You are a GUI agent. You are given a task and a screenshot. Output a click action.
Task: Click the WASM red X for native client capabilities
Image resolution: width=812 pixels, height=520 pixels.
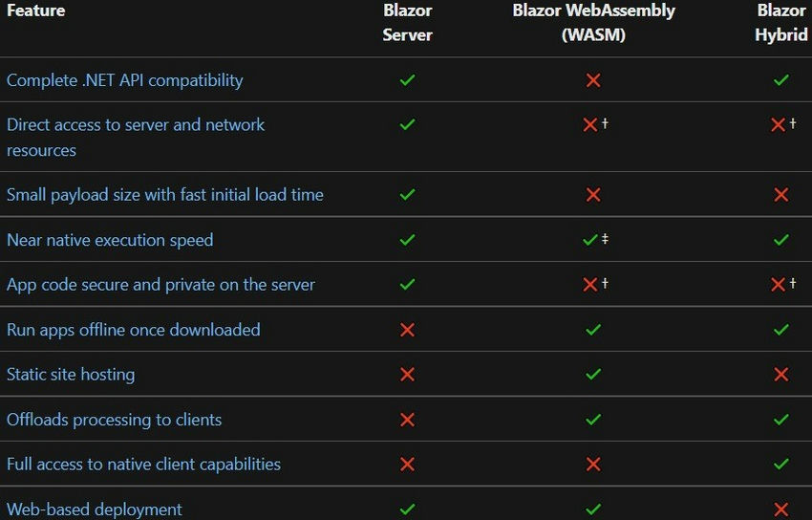593,465
